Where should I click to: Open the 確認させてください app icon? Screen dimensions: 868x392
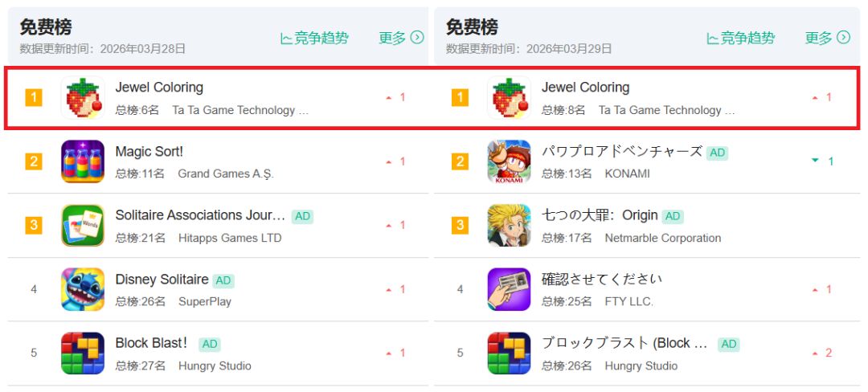click(509, 289)
